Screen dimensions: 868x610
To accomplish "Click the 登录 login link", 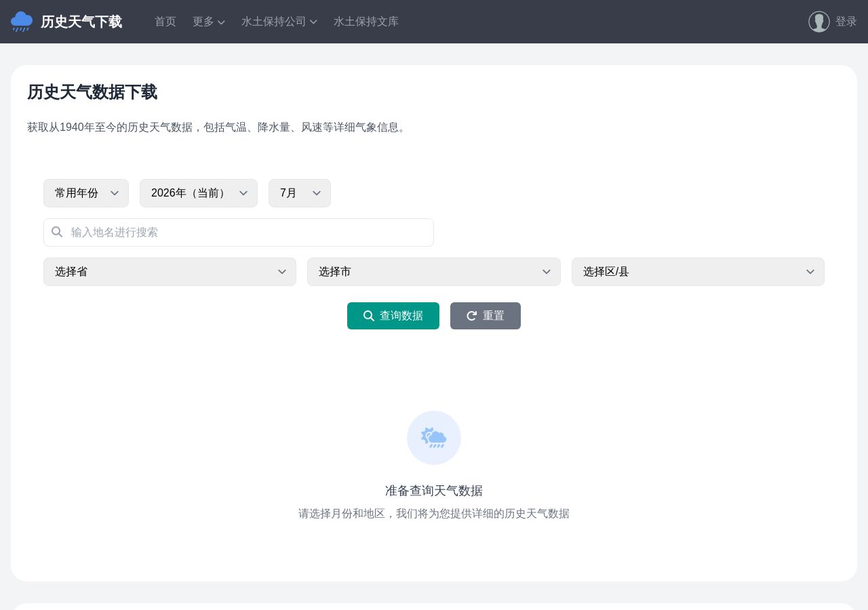I will (x=846, y=22).
